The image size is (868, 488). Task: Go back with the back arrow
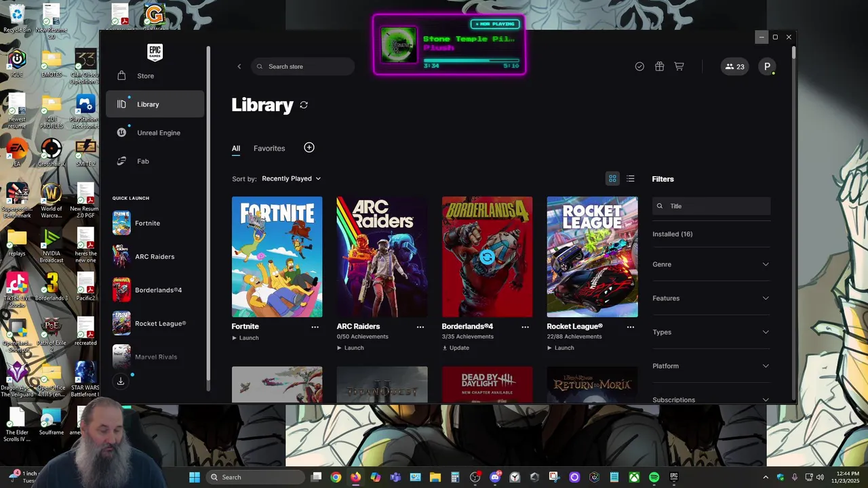click(x=239, y=66)
